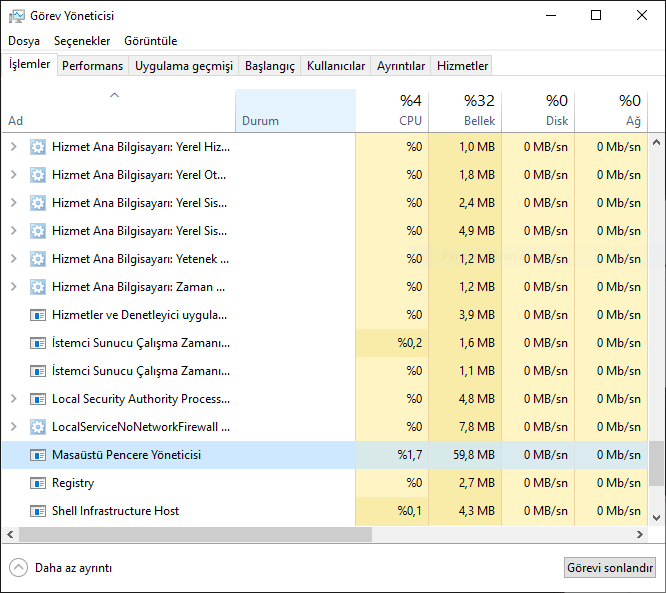Click icon of Hizmetler ve Denetleyici uygulaması
Viewport: 666px width, 593px height.
click(38, 315)
